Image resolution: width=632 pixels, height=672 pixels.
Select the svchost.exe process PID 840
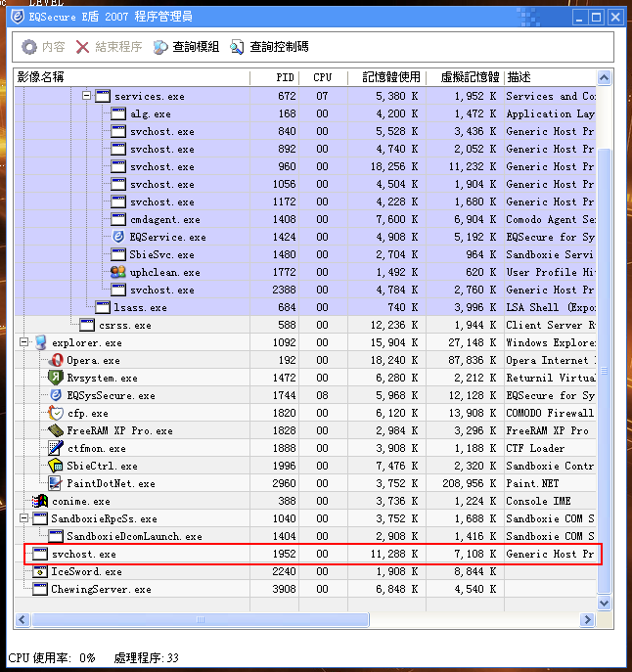[x=305, y=131]
